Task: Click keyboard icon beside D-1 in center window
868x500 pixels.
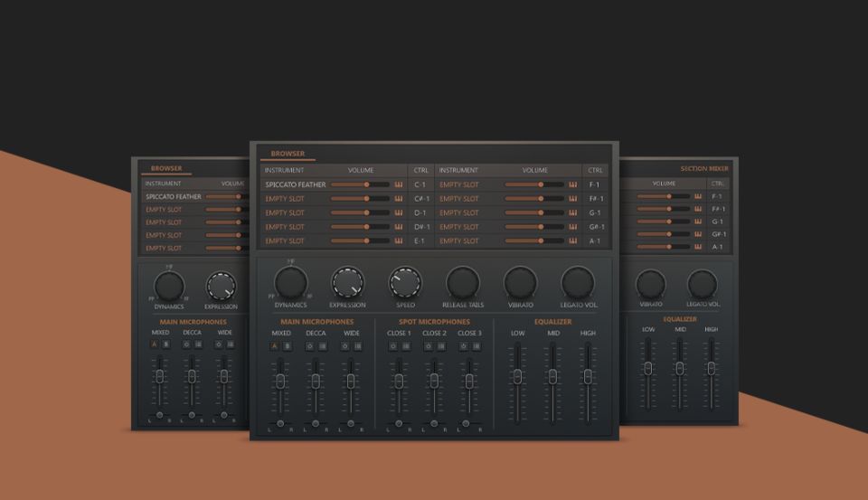Action: tap(399, 212)
